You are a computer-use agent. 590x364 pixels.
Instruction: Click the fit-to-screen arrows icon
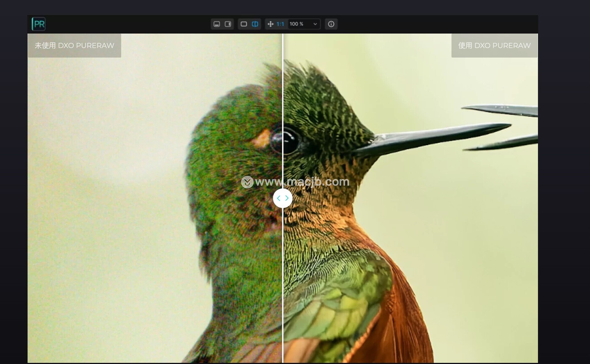(270, 24)
